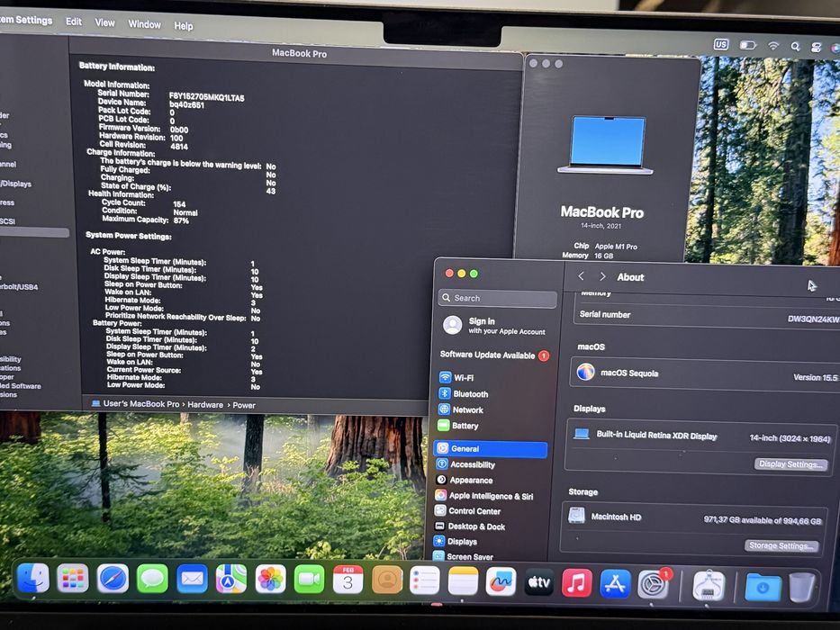Open Downloads folder in the Dock
This screenshot has height=630, width=840.
[x=763, y=587]
